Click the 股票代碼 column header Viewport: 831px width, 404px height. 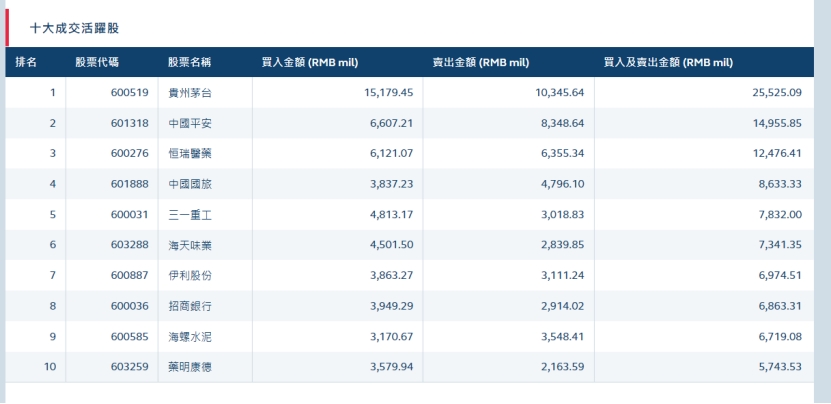pos(97,62)
